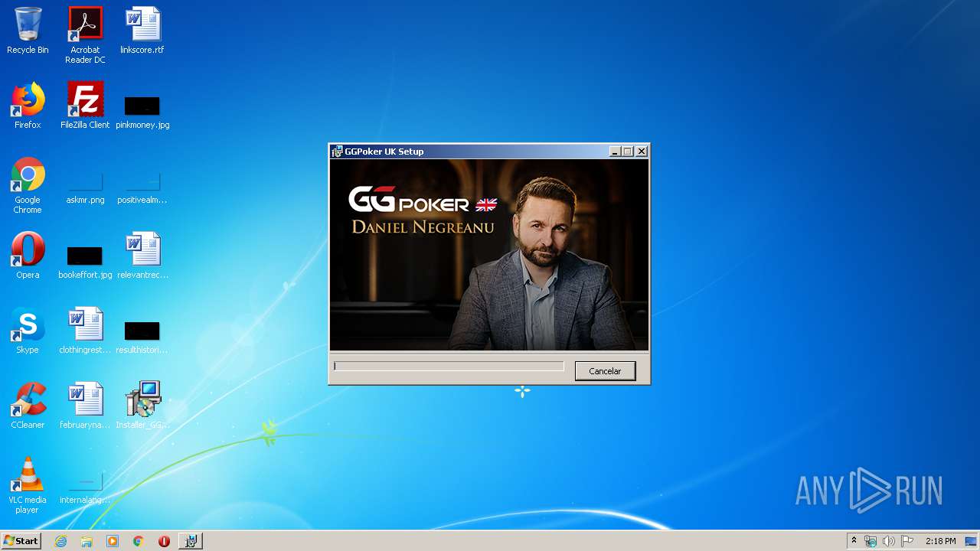This screenshot has height=551, width=980.
Task: Close the GGPoker UK Setup window
Action: (642, 152)
